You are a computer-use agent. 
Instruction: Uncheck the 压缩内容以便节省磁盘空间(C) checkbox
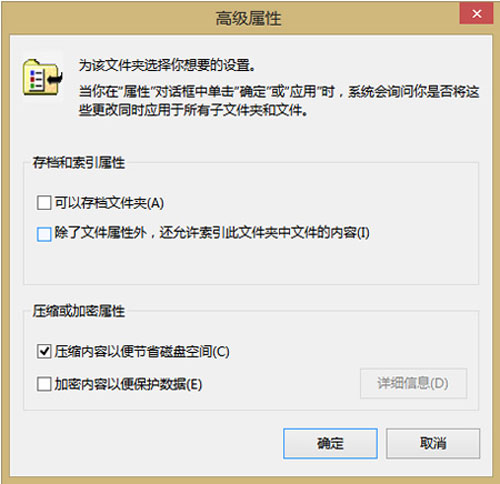[x=44, y=351]
